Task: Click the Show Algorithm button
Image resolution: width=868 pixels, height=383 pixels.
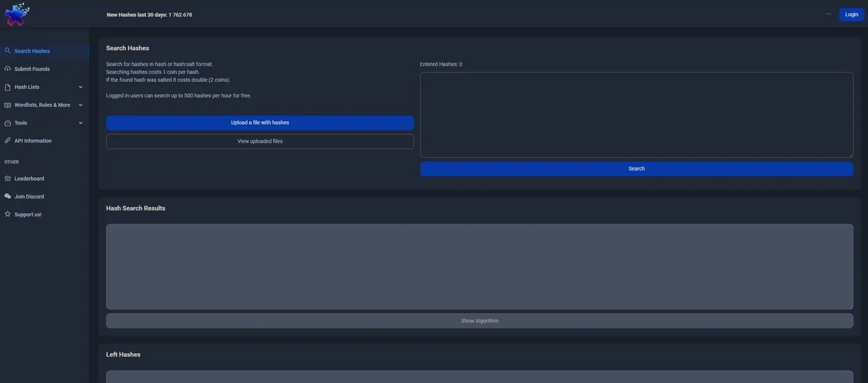Action: [x=479, y=321]
